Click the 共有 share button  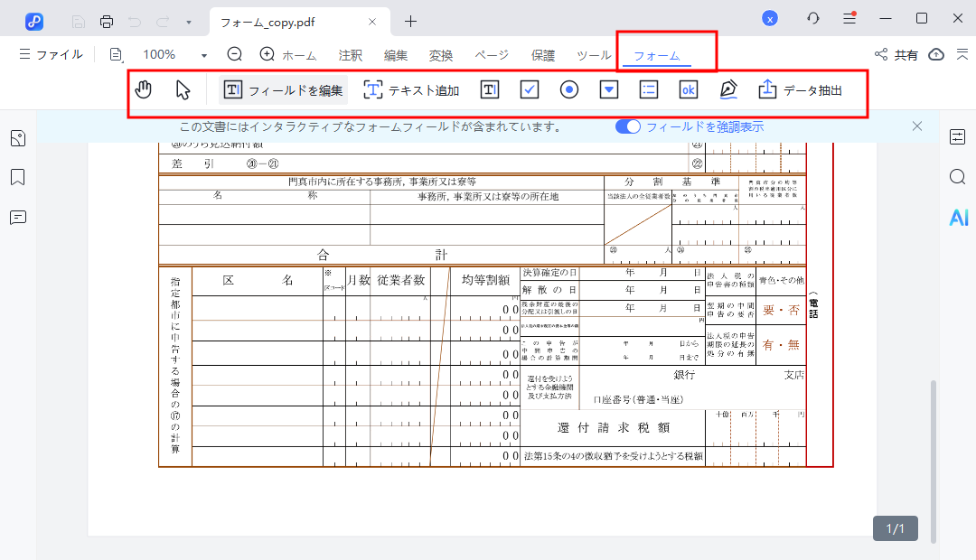[x=896, y=55]
